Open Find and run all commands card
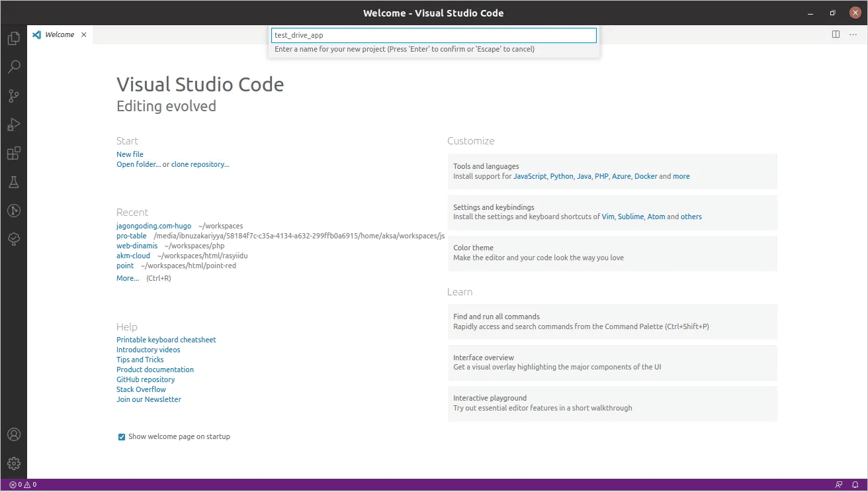This screenshot has height=492, width=868. pos(613,322)
